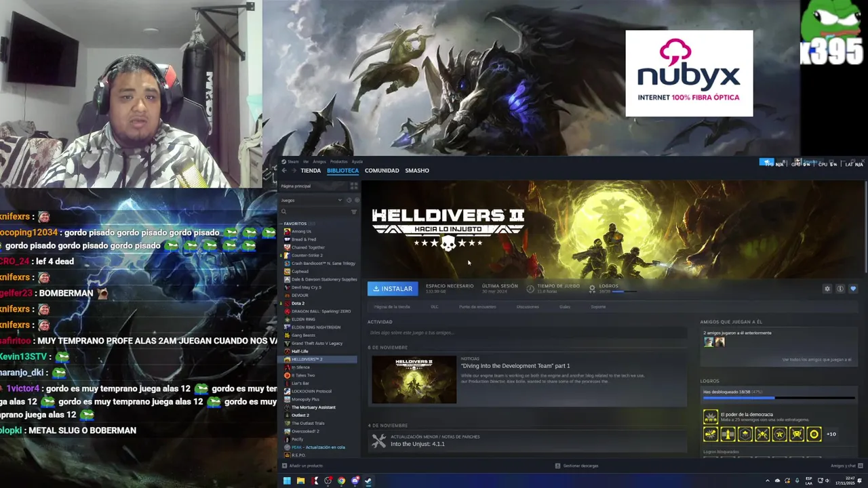
Task: Click the achievements progress bar in Logros panel
Action: (778, 399)
